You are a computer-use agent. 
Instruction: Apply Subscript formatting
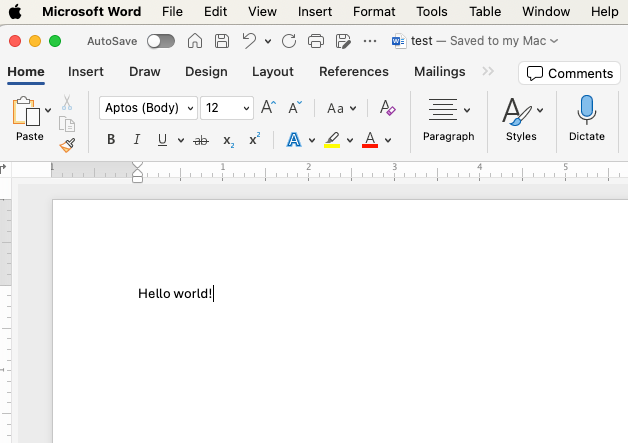click(x=228, y=141)
